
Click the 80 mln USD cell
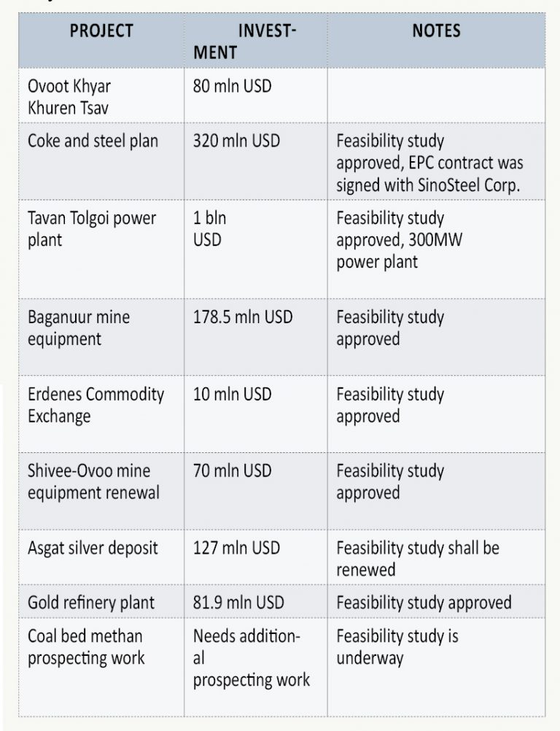point(256,96)
